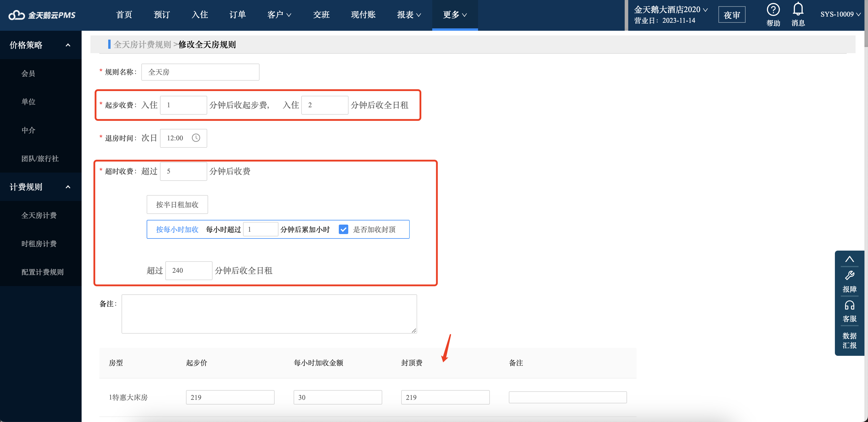868x422 pixels.
Task: Select 按每小时加收 option
Action: (x=177, y=229)
